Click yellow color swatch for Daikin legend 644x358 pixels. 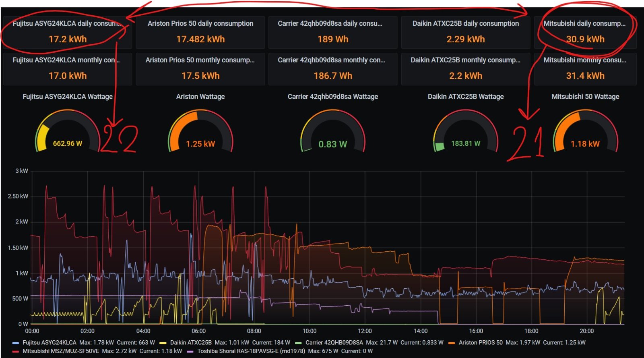163,343
